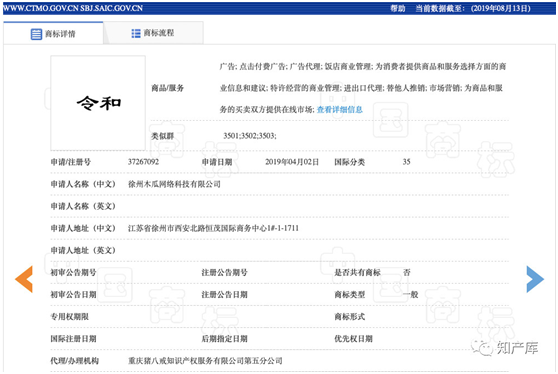
Task: Click the agency name 重庆猪八戒知识产权服务有限公司第五分公司
Action: [205, 361]
